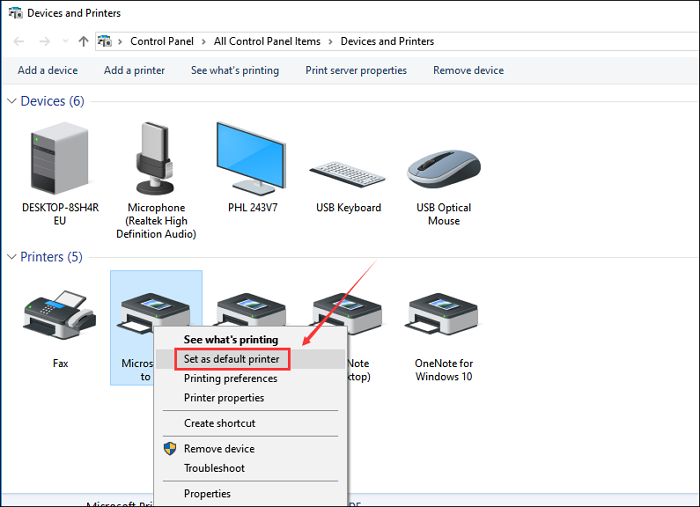Navigate to Control Panel breadcrumb

tap(162, 42)
